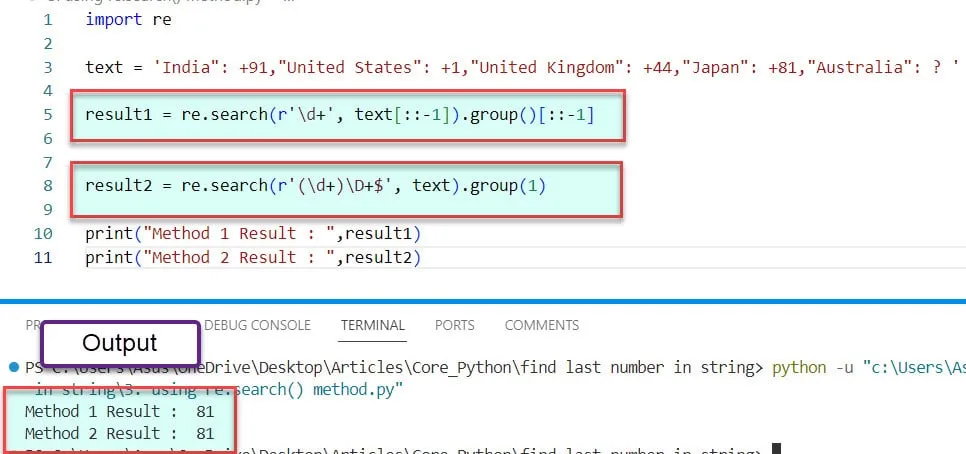Image resolution: width=966 pixels, height=454 pixels.
Task: Click the terminal cursor block at the prompt
Action: [775, 450]
